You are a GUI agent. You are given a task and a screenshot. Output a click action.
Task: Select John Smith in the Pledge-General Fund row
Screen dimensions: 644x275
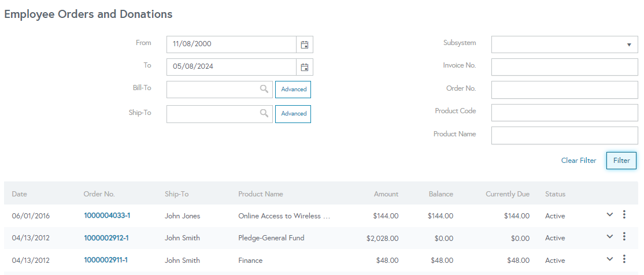pos(182,238)
